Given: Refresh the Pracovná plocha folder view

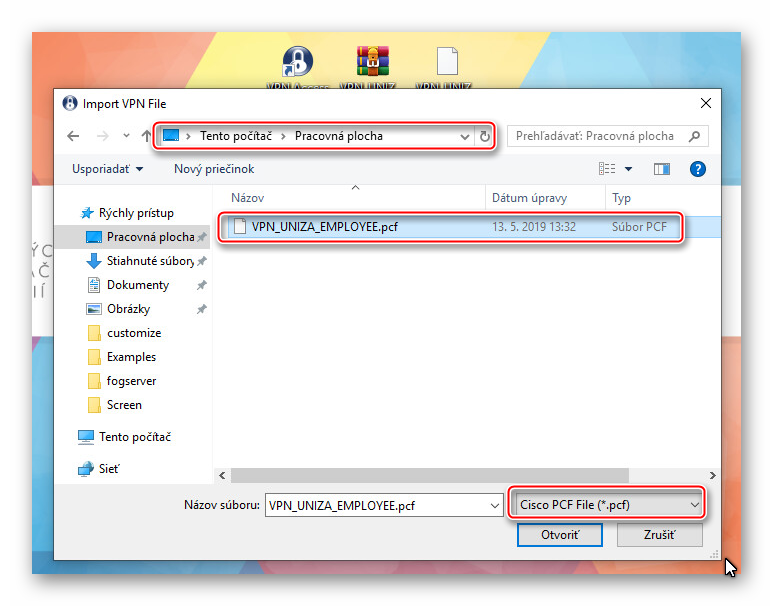Looking at the screenshot, I should (x=485, y=136).
